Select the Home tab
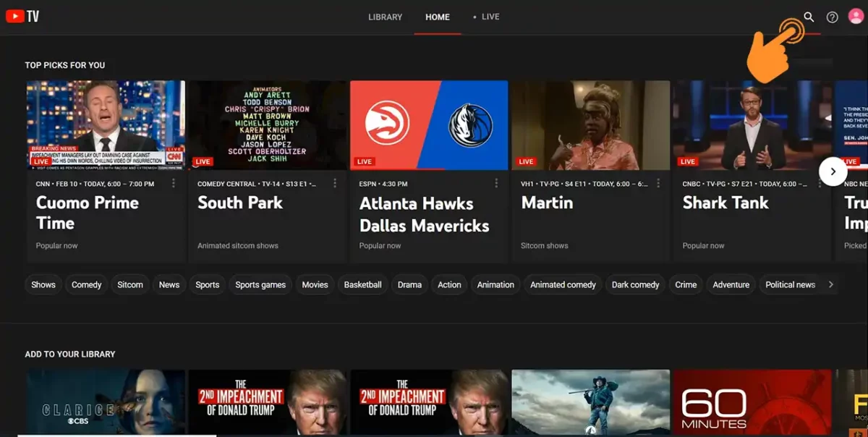Screen dimensions: 868x437 (x=438, y=17)
